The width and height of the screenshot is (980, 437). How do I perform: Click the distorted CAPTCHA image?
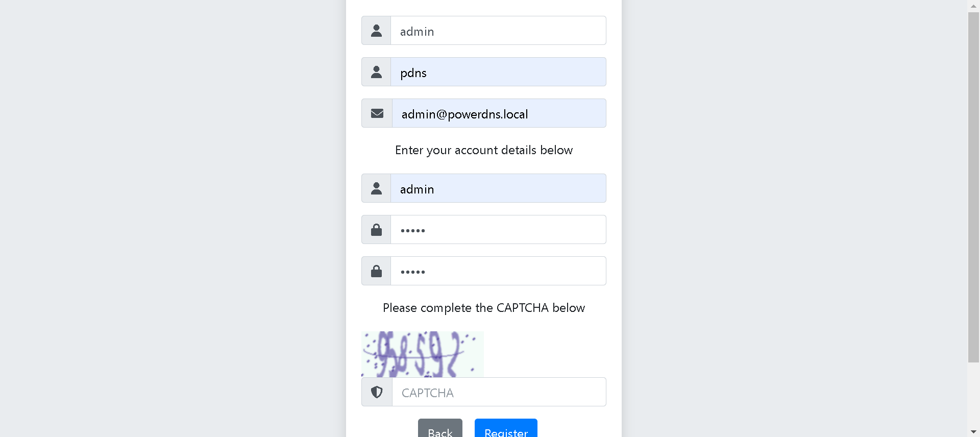click(x=422, y=354)
